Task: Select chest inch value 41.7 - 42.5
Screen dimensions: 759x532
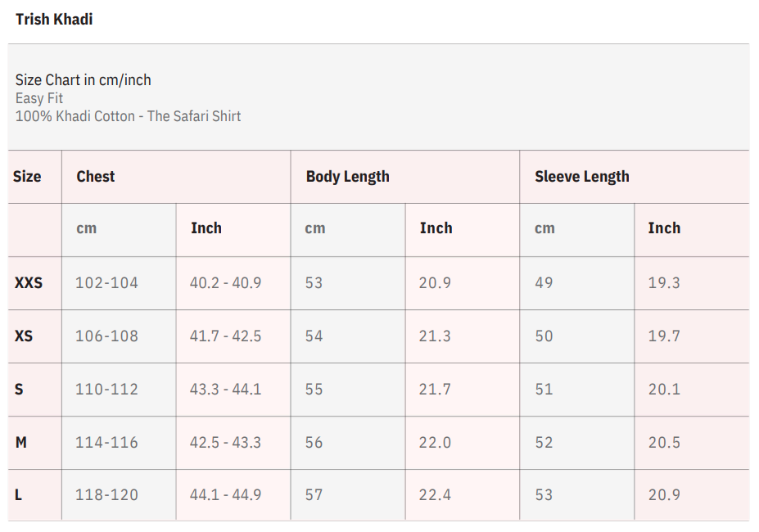Action: point(225,336)
